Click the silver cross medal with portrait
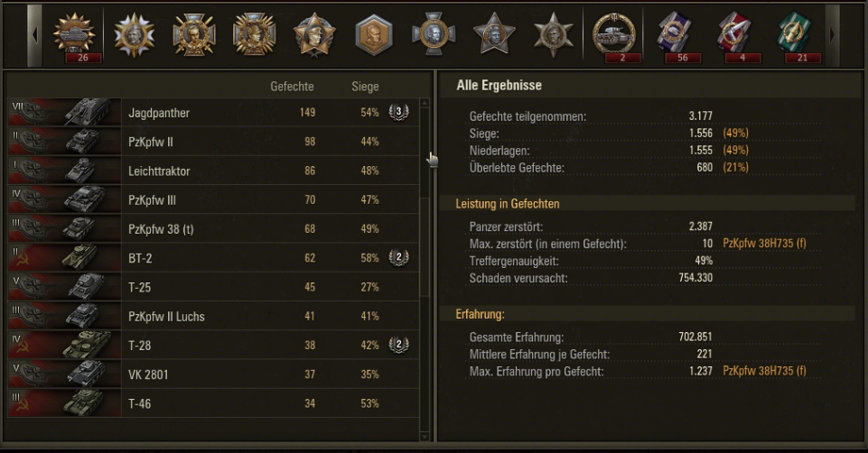Viewport: 868px width, 453px height. pyautogui.click(x=434, y=34)
